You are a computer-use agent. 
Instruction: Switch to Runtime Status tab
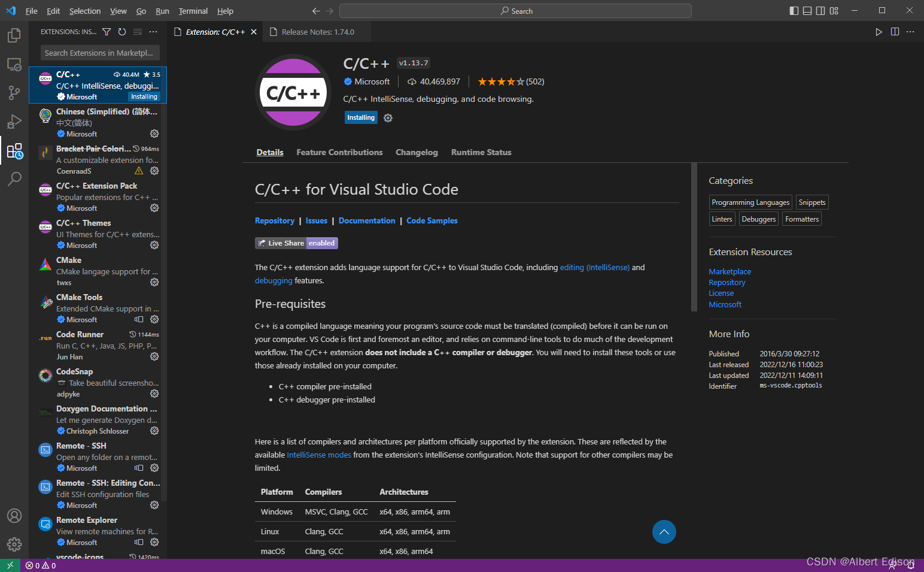tap(481, 152)
